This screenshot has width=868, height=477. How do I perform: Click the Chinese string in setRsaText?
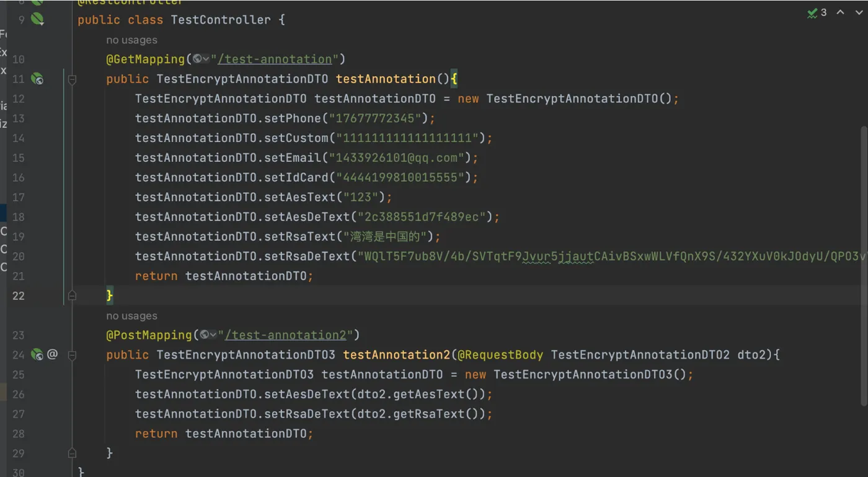point(385,237)
